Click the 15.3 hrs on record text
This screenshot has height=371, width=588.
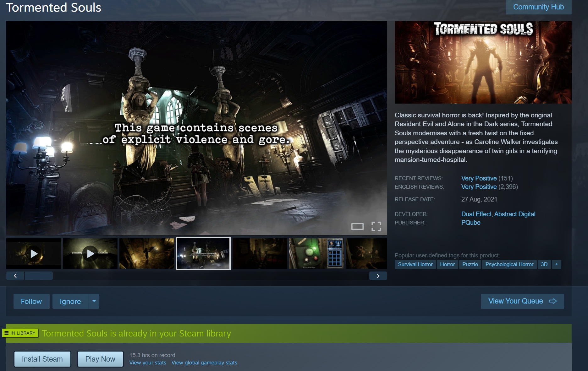[x=152, y=355]
